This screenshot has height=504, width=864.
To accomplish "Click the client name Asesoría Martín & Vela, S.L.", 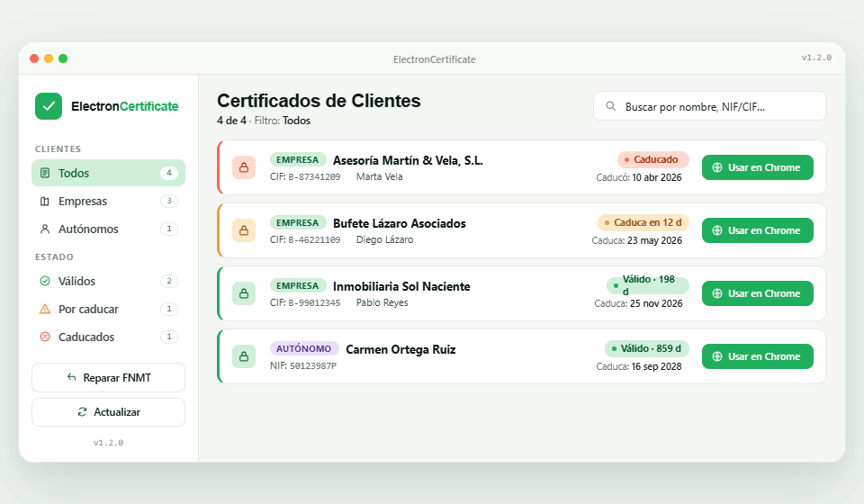I will [408, 160].
